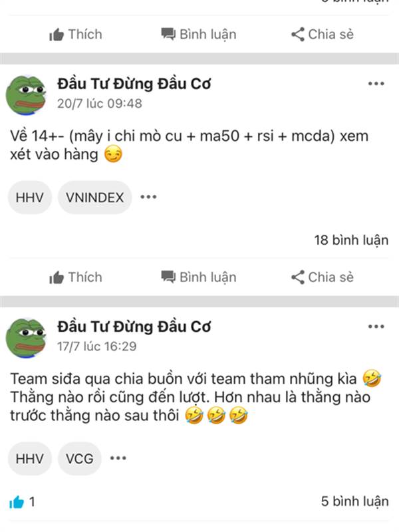This screenshot has height=532, width=399.
Task: Select the HHV tag on the 17/7 post
Action: [x=30, y=459]
